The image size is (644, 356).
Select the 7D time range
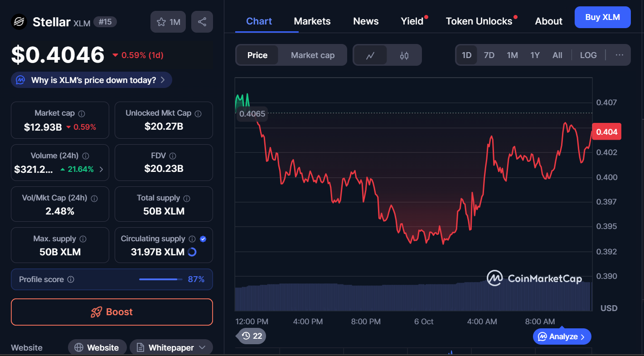(489, 55)
